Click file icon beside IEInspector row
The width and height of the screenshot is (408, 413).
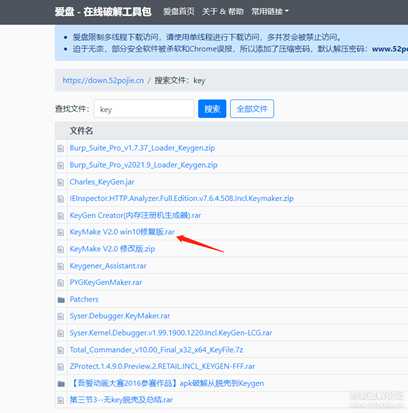(x=61, y=199)
